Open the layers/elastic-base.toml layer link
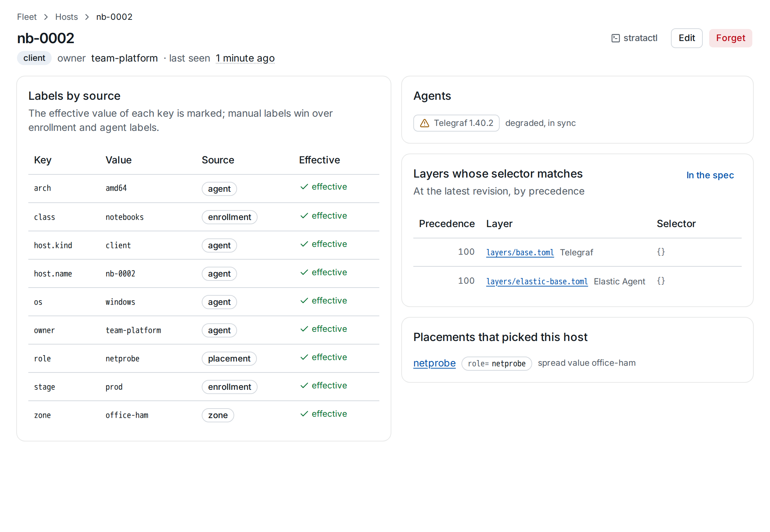This screenshot has width=770, height=532. pos(537,282)
